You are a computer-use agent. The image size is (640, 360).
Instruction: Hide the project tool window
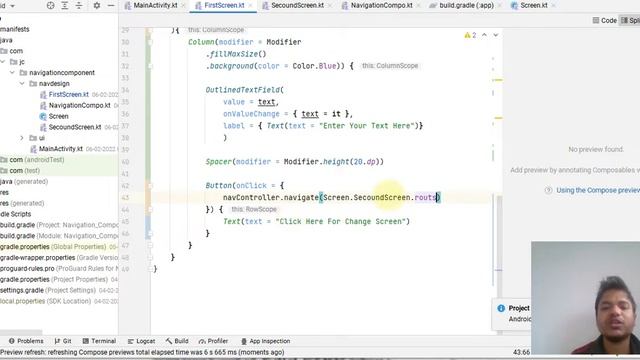111,6
